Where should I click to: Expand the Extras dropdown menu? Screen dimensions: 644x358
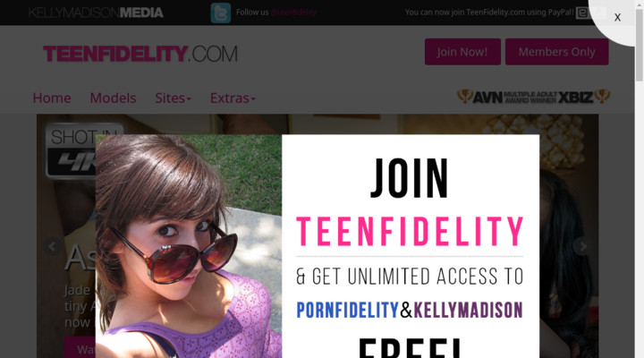tap(233, 98)
